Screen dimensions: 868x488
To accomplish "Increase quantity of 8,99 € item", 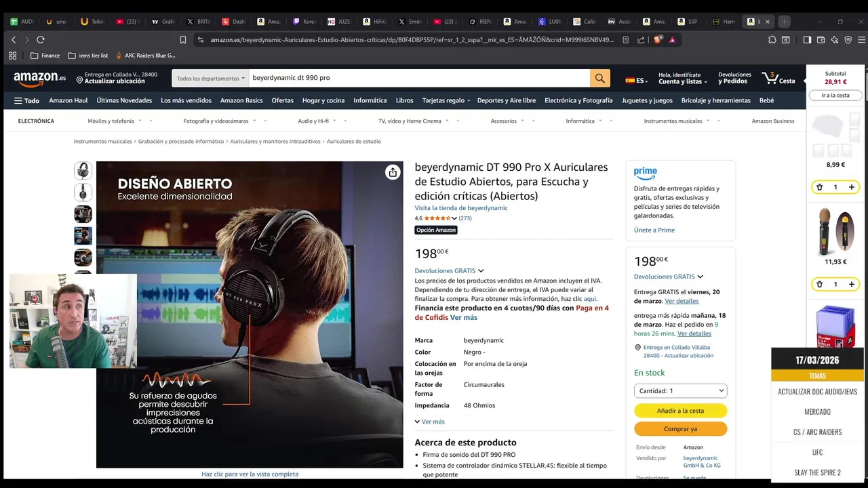I will [x=852, y=187].
